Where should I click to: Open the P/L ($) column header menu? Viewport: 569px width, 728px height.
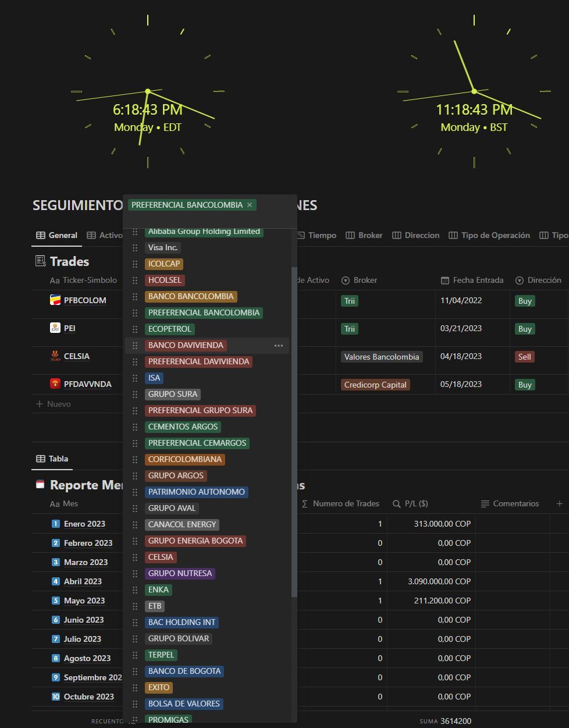tap(411, 503)
